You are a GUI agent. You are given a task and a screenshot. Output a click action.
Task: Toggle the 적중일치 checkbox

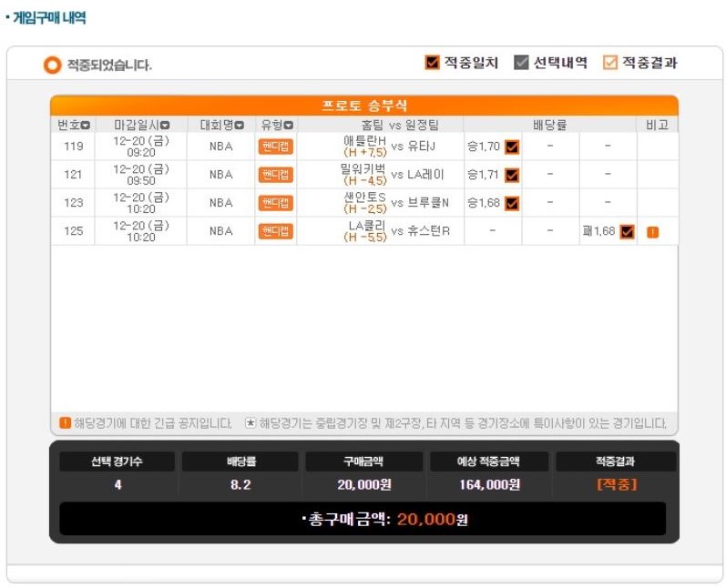pos(432,63)
